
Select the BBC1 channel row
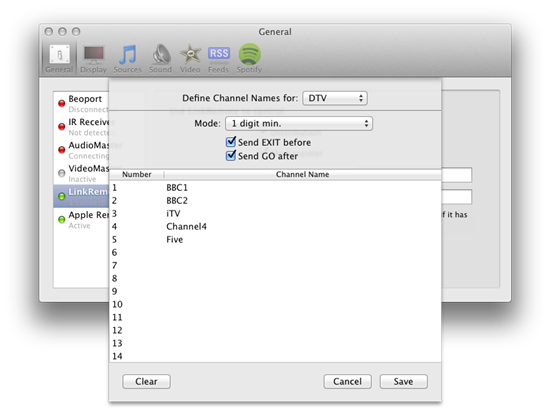[275, 188]
